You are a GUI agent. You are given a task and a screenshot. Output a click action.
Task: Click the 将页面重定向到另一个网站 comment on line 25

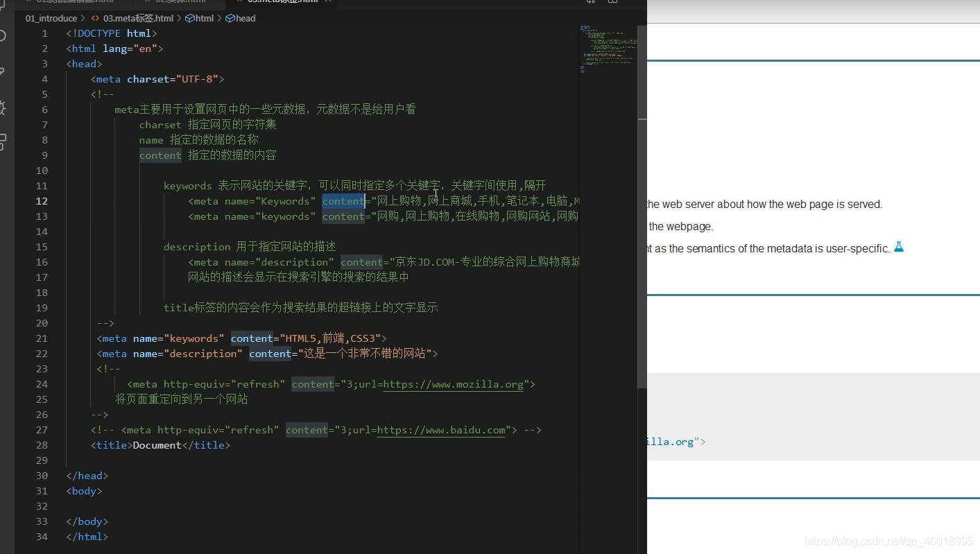tap(182, 399)
